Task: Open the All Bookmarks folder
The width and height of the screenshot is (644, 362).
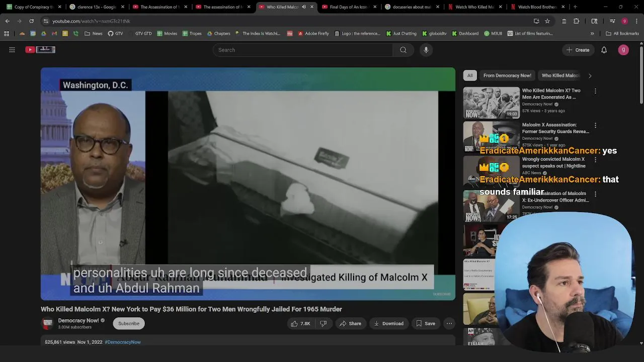Action: click(622, 34)
